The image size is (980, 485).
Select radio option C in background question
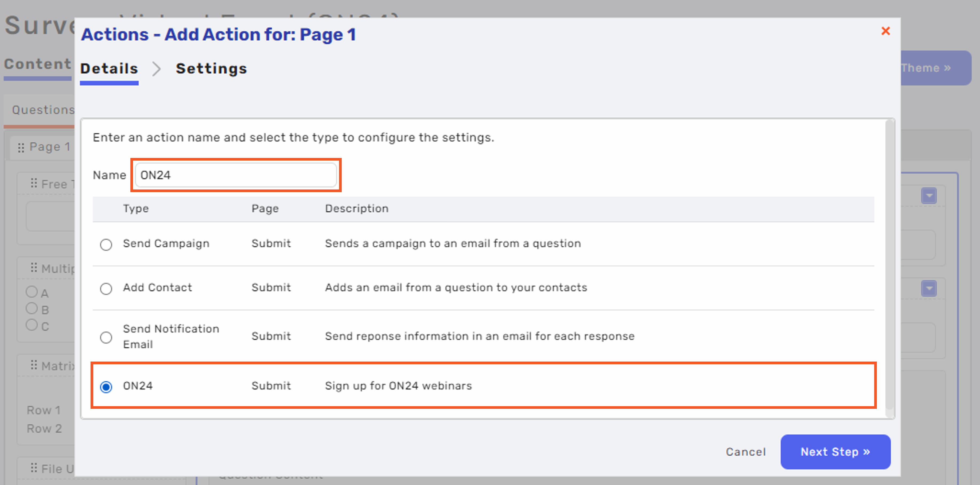point(32,325)
